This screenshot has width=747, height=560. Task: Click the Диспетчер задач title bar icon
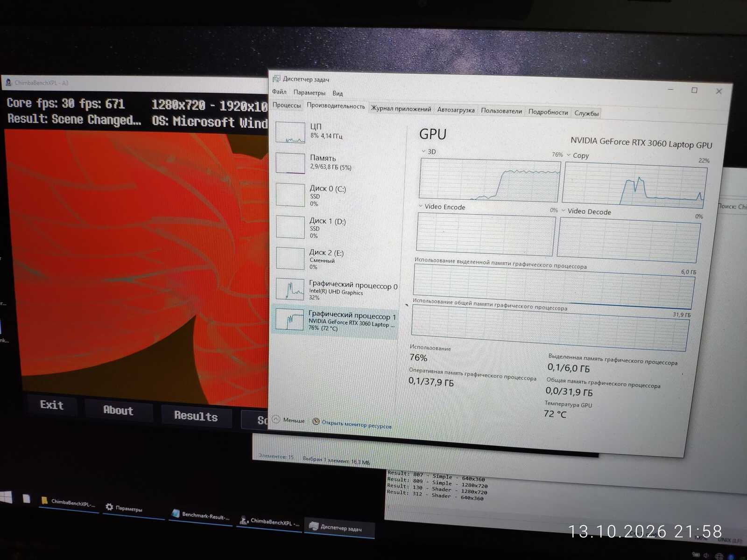(276, 78)
